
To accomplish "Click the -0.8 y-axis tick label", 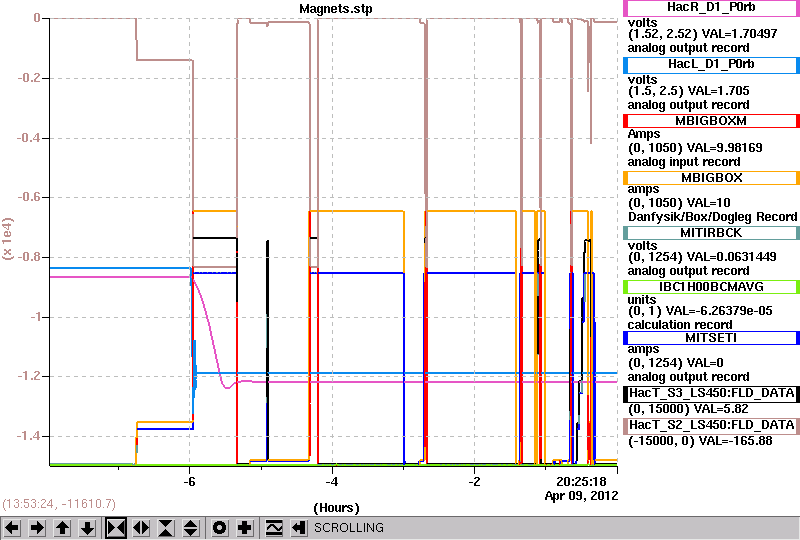I will click(29, 257).
